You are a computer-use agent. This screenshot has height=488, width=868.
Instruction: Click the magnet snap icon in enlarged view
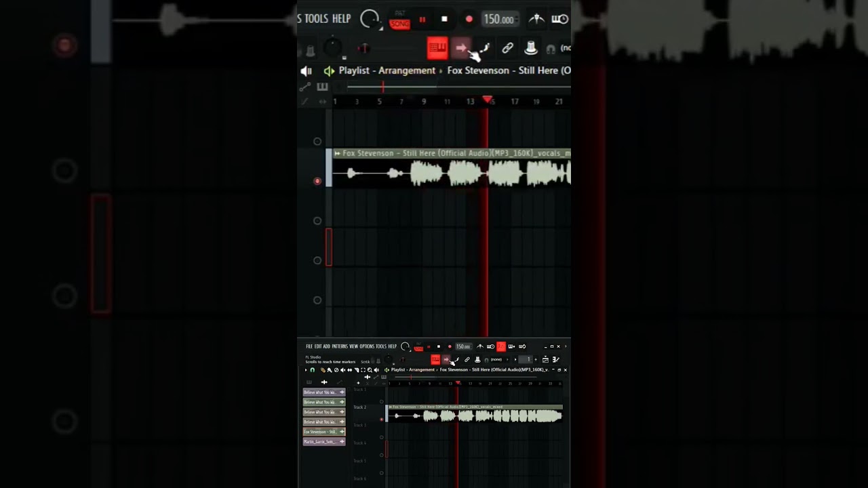click(551, 49)
